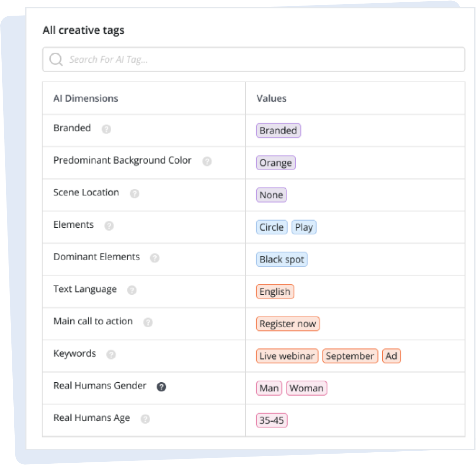Select the Orange background color tag
476x465 pixels.
[276, 163]
